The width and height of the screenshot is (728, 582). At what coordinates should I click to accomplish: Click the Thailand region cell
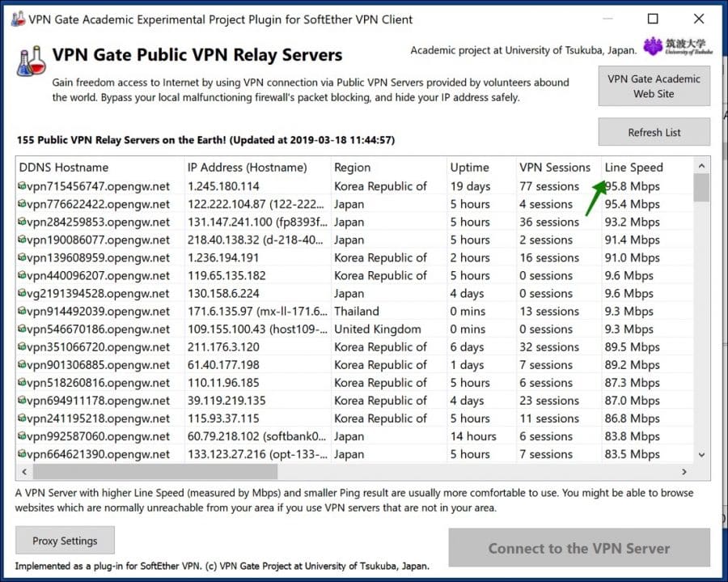[x=357, y=311]
